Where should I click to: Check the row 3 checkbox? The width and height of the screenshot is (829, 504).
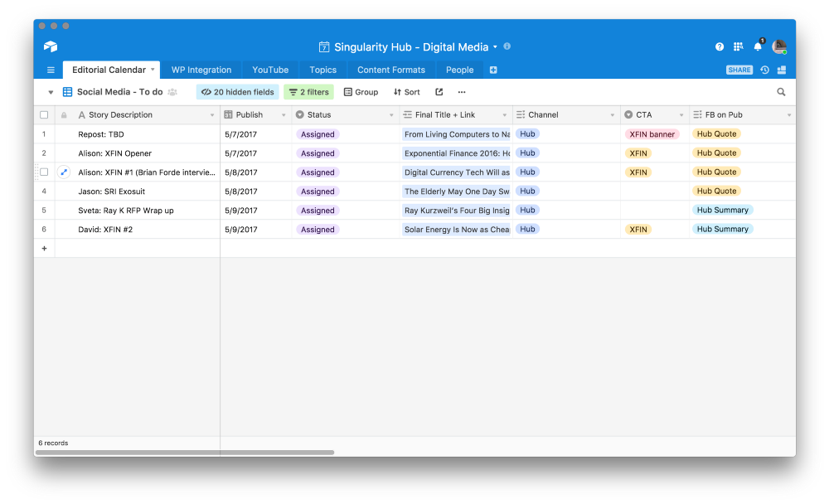coord(44,172)
